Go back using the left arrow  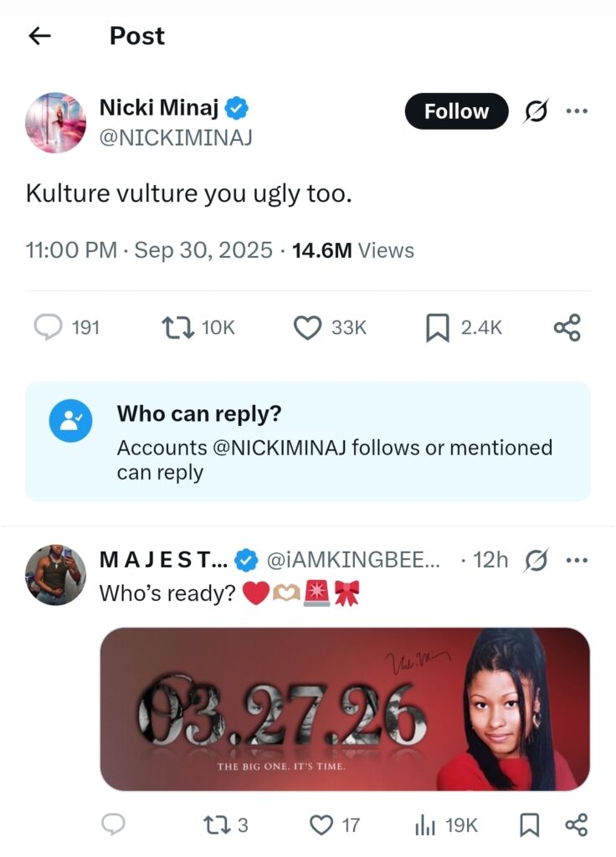click(39, 35)
